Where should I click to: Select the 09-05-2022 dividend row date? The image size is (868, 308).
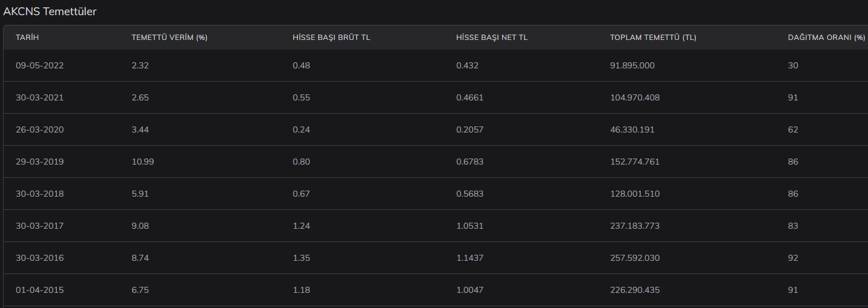tap(39, 65)
